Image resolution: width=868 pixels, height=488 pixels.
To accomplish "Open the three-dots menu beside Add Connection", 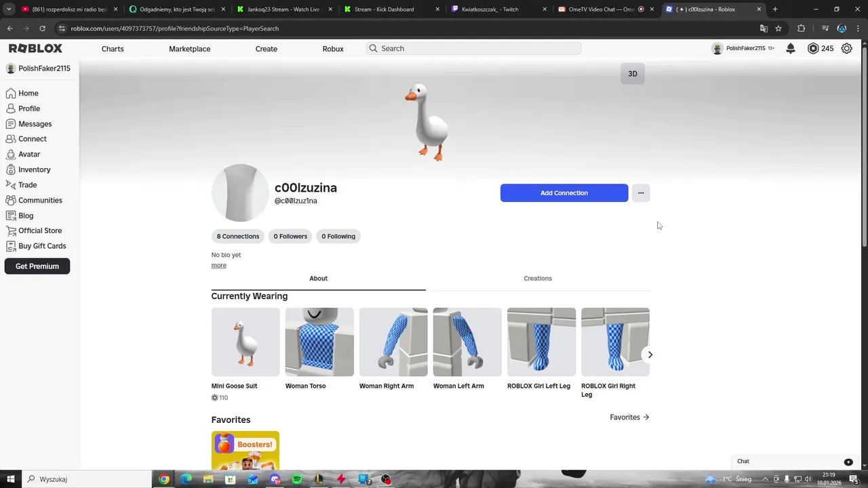I will click(x=641, y=193).
